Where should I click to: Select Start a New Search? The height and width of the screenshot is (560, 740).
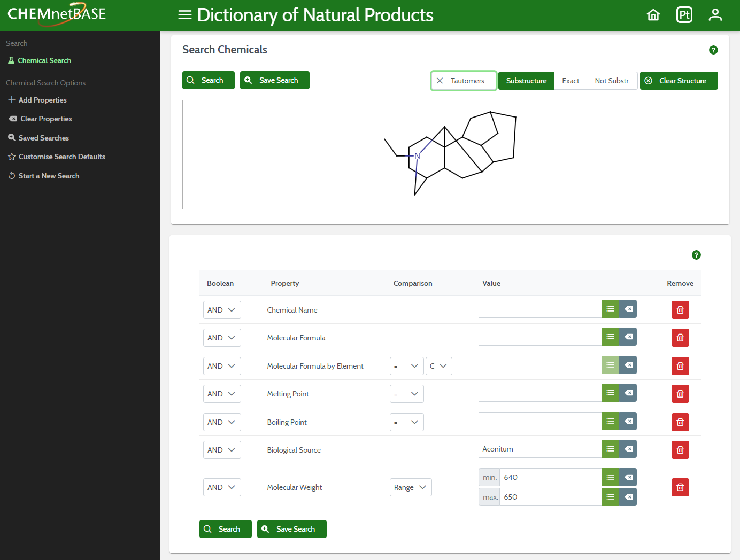pyautogui.click(x=44, y=176)
